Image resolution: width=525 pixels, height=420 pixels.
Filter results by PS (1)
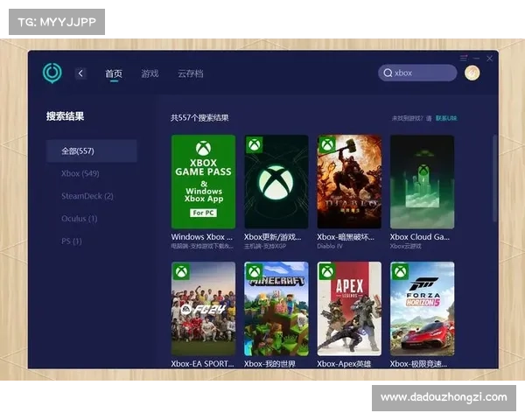(x=72, y=241)
